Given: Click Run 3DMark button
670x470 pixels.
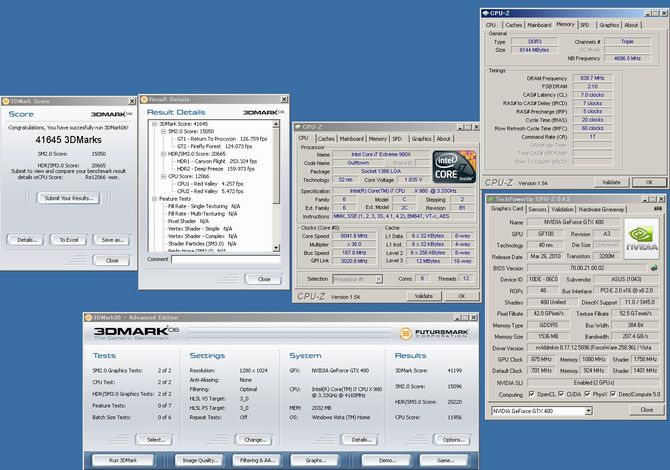Looking at the screenshot, I should click(x=123, y=460).
